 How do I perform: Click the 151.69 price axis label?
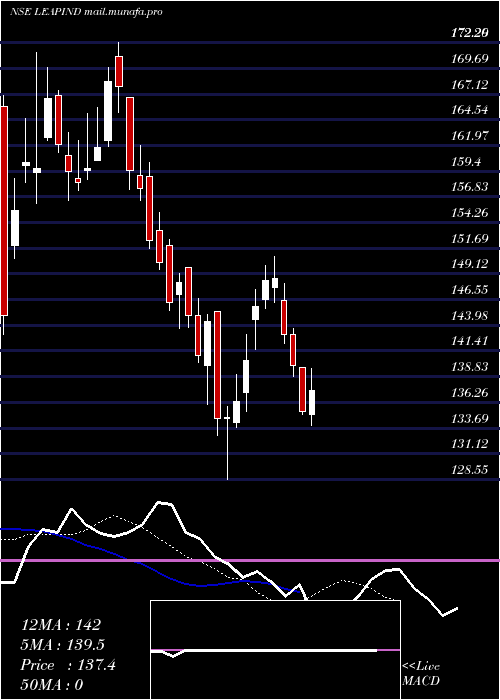coord(468,239)
